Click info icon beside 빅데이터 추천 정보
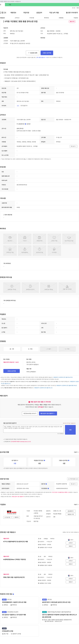 click(13, 594)
